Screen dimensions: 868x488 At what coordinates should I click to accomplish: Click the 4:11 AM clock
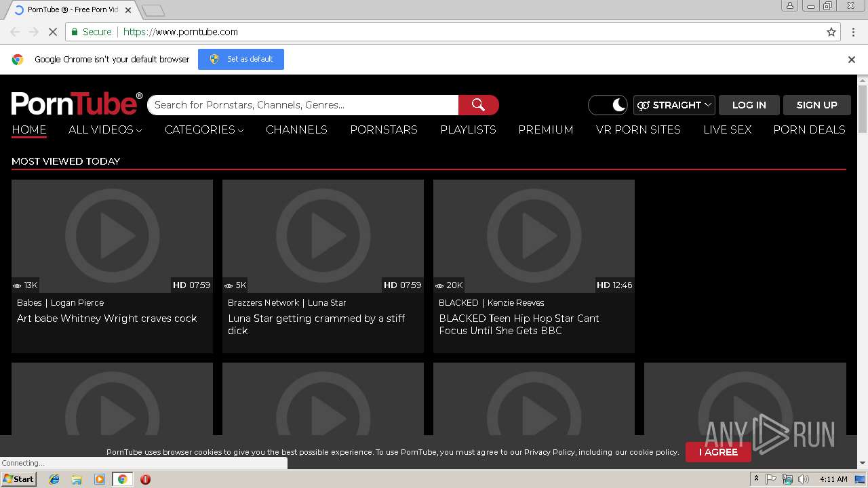[x=833, y=479]
